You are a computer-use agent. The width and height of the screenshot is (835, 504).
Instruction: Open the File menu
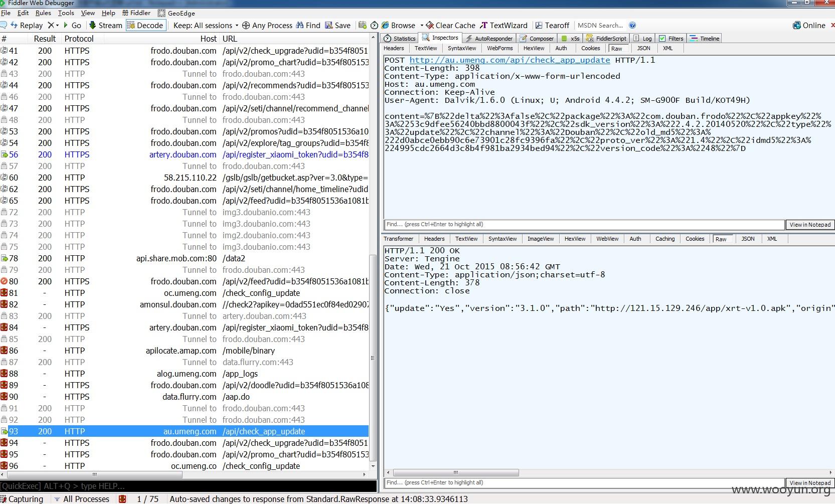[x=6, y=13]
